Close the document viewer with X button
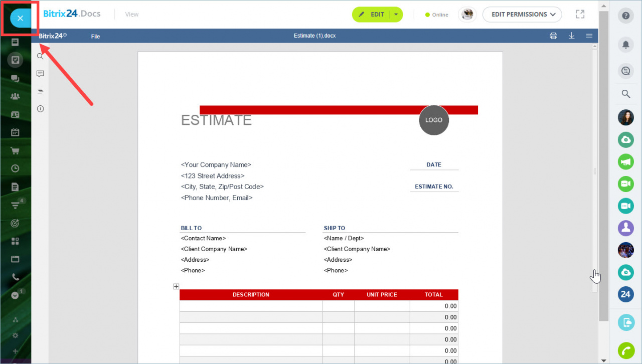The width and height of the screenshot is (642, 364). [20, 19]
